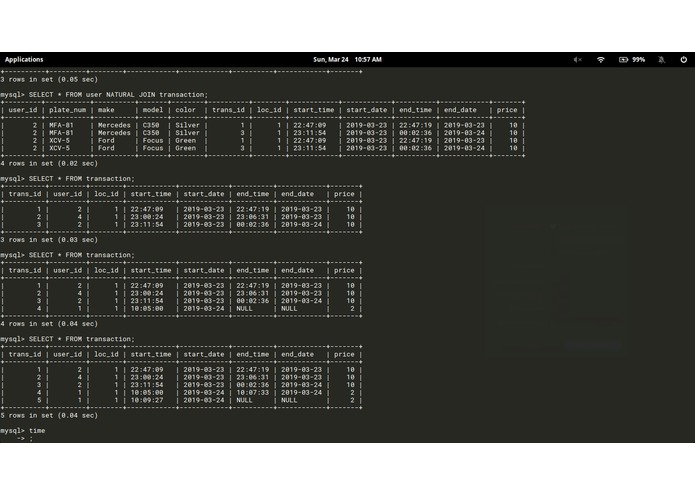Click the text '4 rows in set (0.04 sec)'
Viewport: 695px width, 494px height.
(49, 324)
